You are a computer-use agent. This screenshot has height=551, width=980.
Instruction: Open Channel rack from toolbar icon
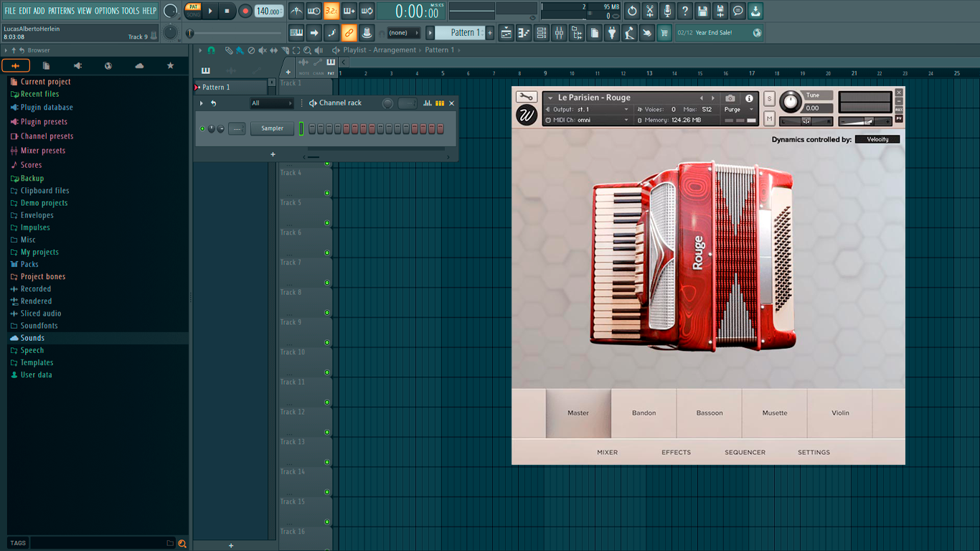542,32
